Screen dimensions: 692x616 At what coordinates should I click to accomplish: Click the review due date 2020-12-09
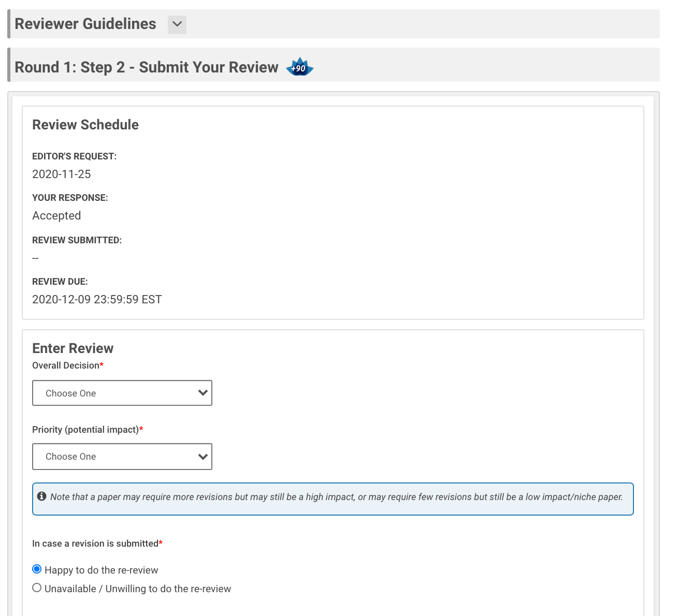click(97, 300)
